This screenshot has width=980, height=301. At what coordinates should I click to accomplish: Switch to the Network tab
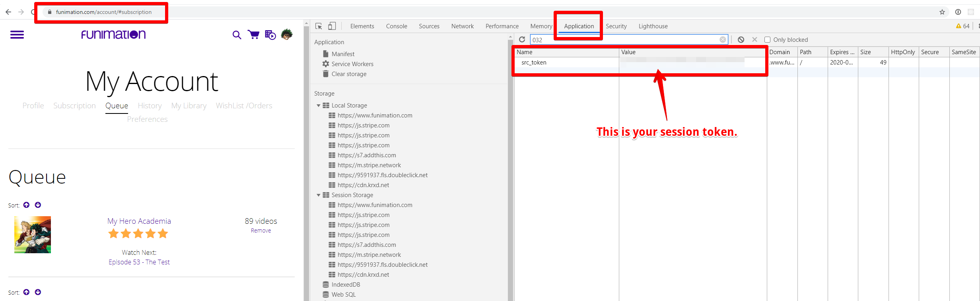point(463,26)
